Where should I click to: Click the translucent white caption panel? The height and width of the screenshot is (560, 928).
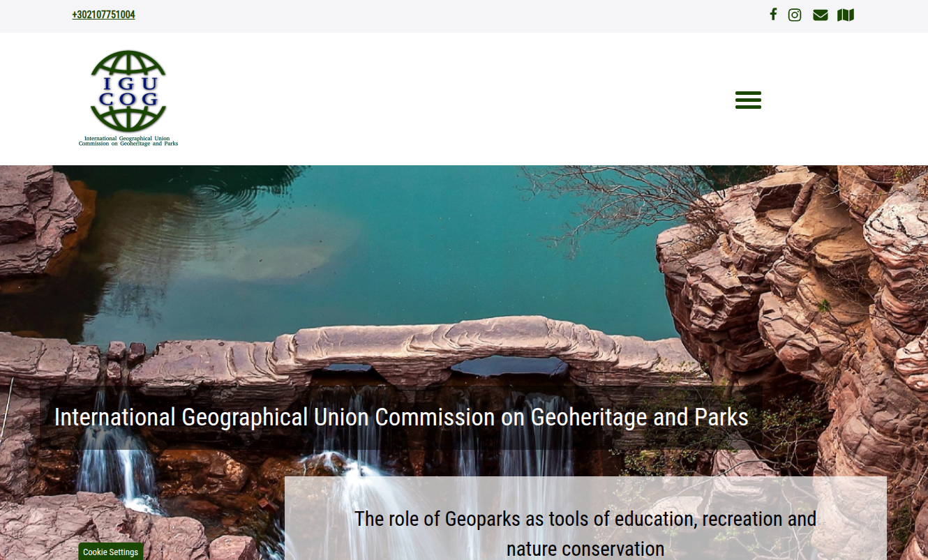pos(585,518)
